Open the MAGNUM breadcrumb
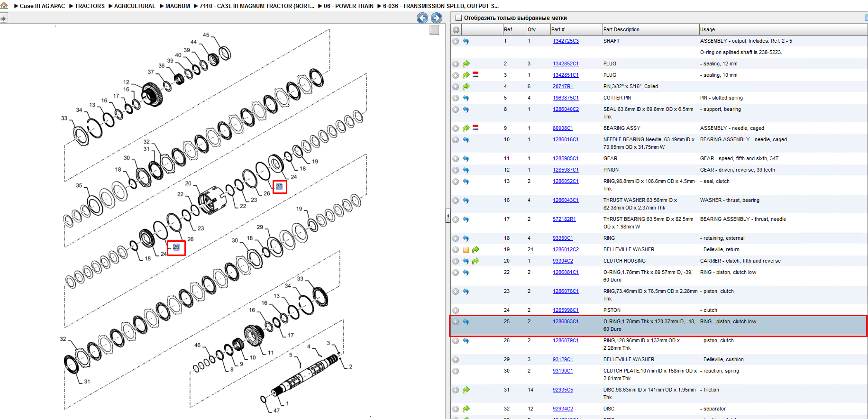Screen dimensions: 868x419 coord(178,6)
